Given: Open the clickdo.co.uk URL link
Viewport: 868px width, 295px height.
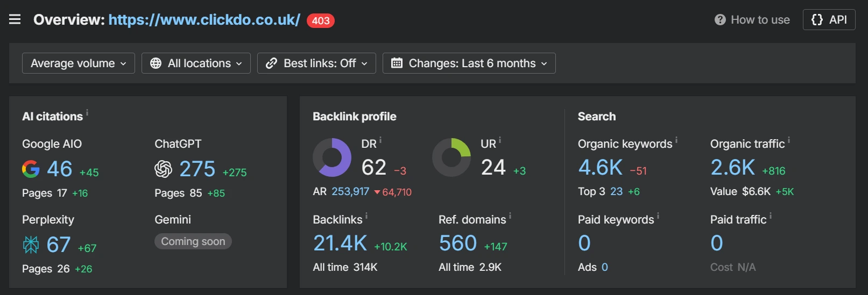Looking at the screenshot, I should click(x=204, y=20).
